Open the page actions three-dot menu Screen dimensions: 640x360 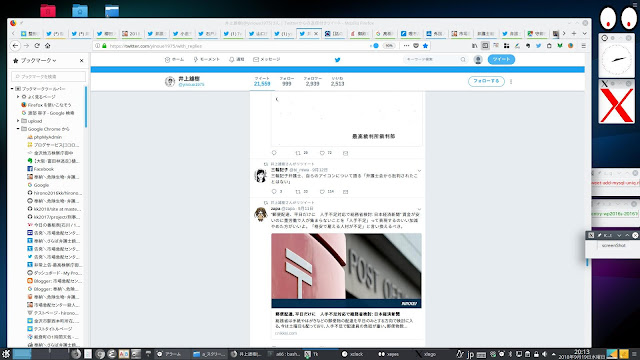(x=406, y=46)
